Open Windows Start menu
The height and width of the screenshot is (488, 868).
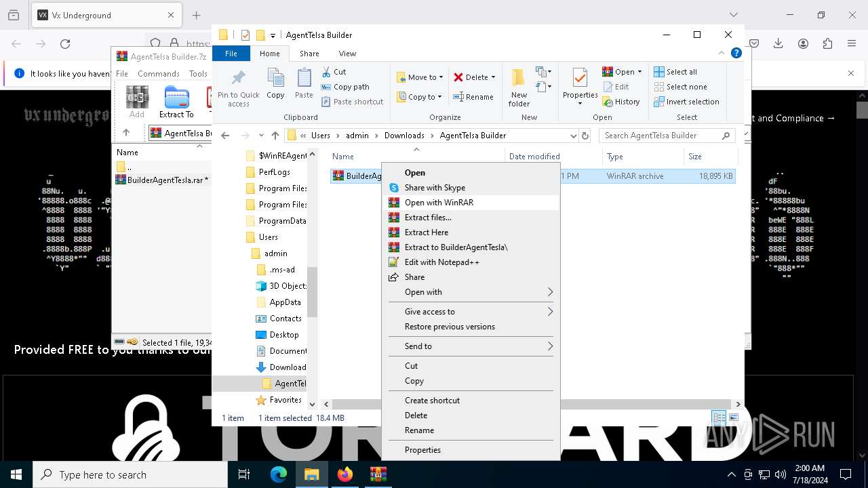(x=16, y=474)
